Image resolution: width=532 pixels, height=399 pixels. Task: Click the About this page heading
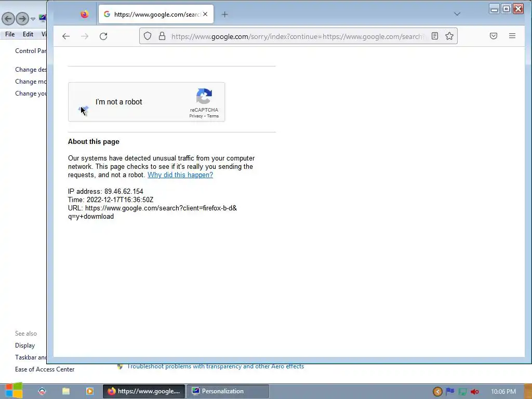pyautogui.click(x=94, y=141)
